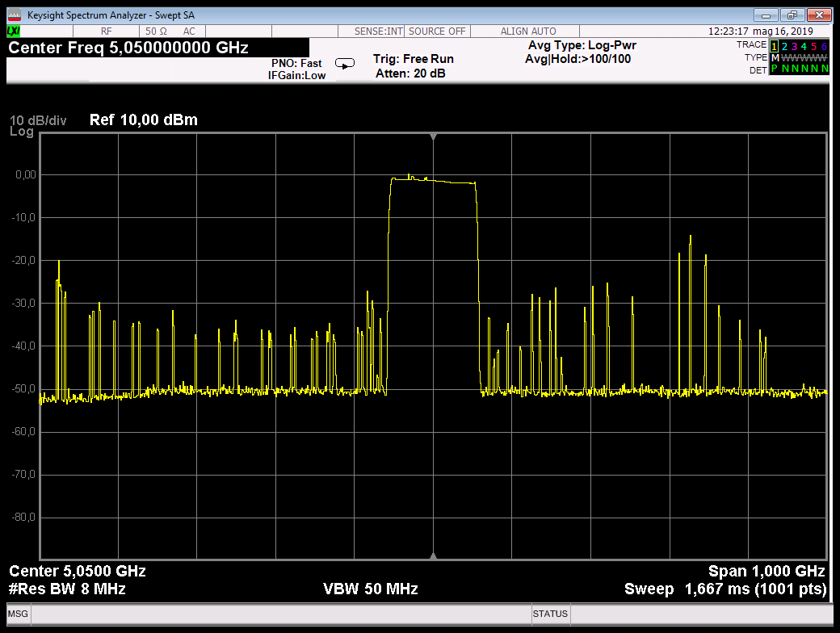The width and height of the screenshot is (840, 633).
Task: Select trace number 2
Action: [x=784, y=47]
